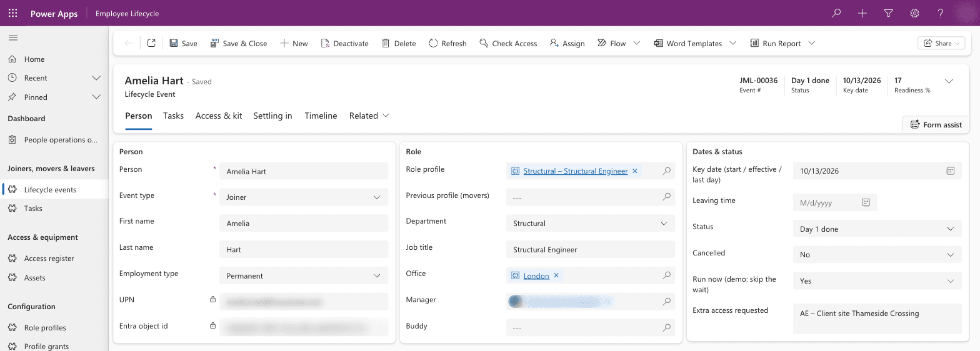Viewport: 980px width, 351px height.
Task: Open the Related tab menu
Action: 369,116
